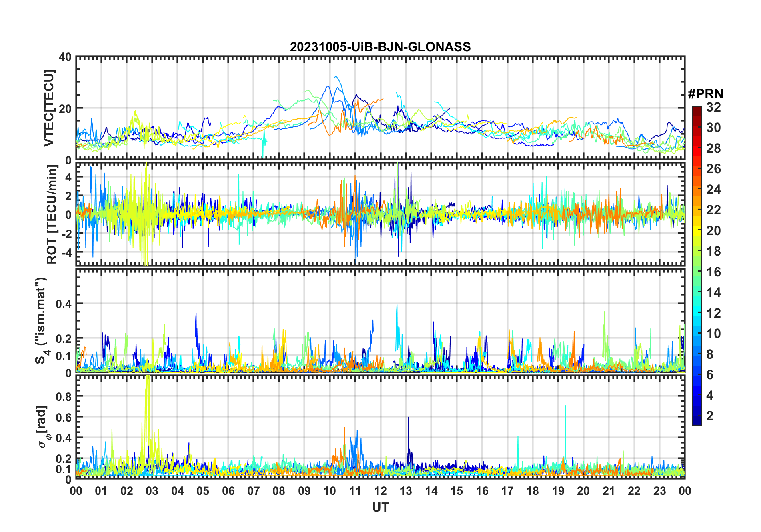Image resolution: width=761 pixels, height=532 pixels.
Task: Select the ROT [TECU/min] y-axis label
Action: pos(52,214)
